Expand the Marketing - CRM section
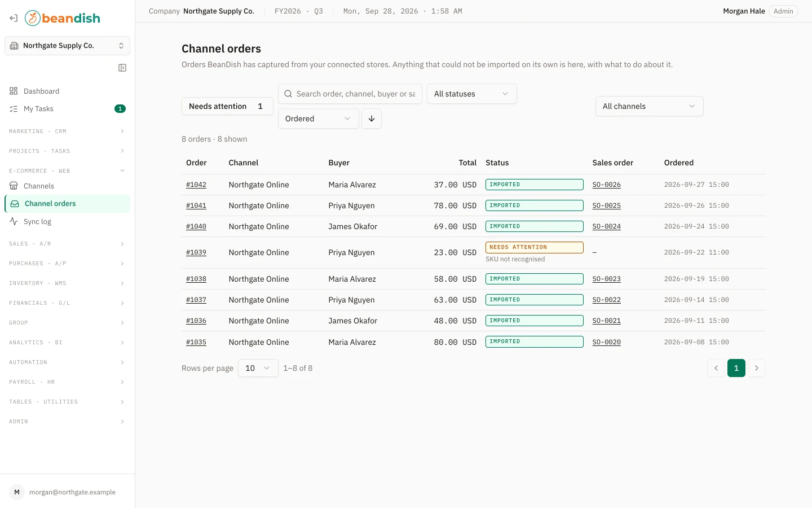Screen dimensions: 812x508 [x=67, y=131]
